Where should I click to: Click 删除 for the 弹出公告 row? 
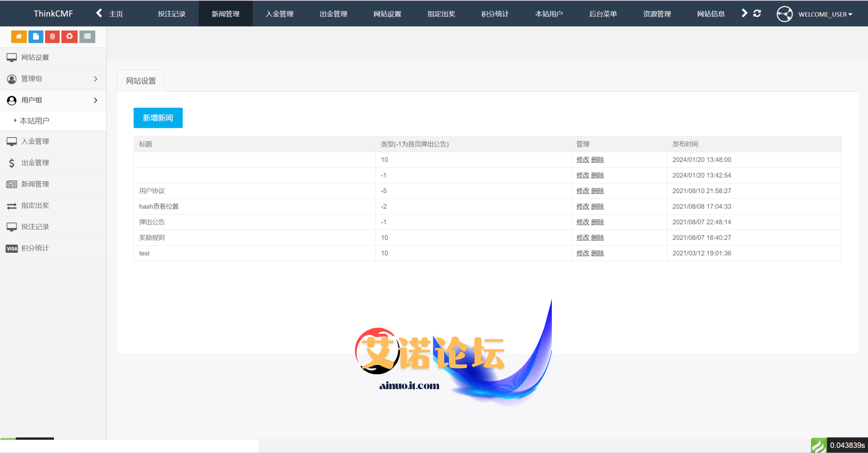598,222
